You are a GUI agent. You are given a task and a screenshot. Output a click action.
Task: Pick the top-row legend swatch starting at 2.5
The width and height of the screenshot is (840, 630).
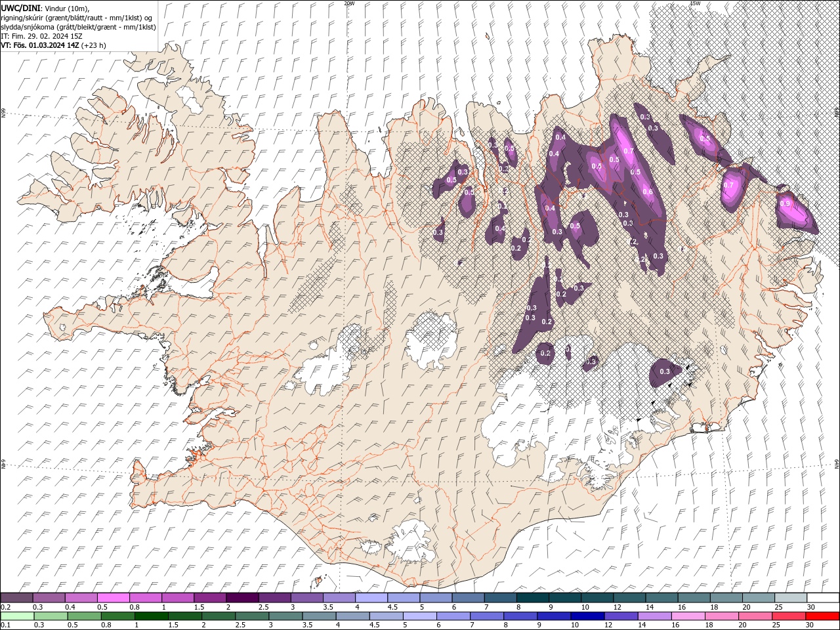click(x=274, y=598)
